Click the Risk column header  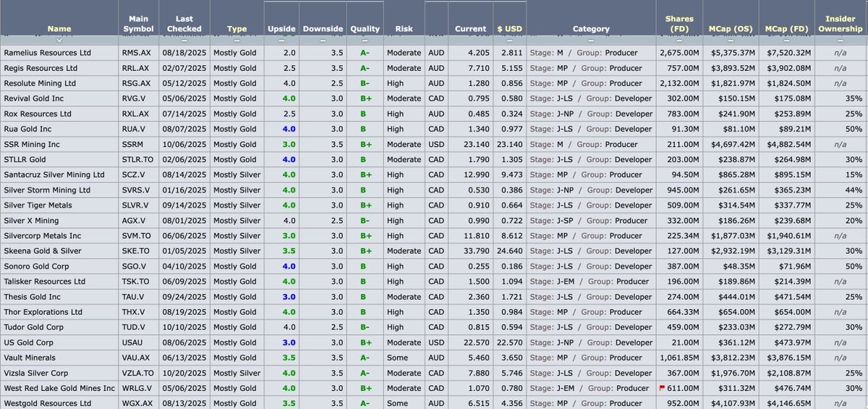[x=404, y=29]
